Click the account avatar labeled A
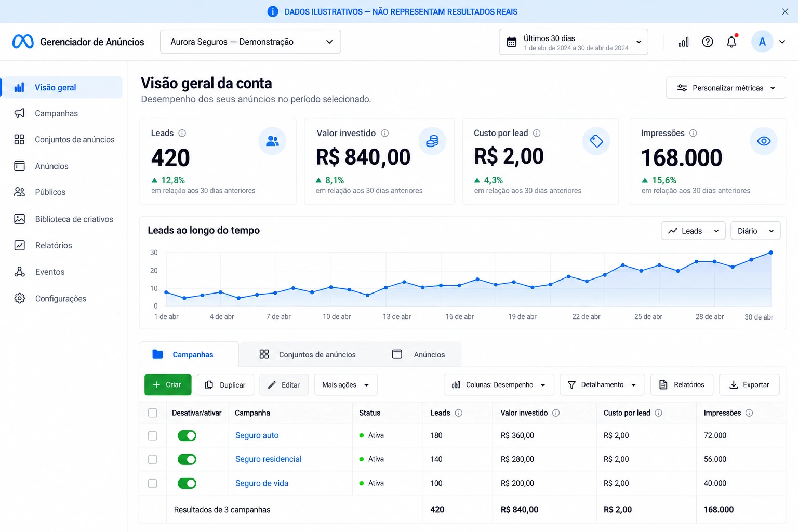798x532 pixels. pyautogui.click(x=762, y=42)
